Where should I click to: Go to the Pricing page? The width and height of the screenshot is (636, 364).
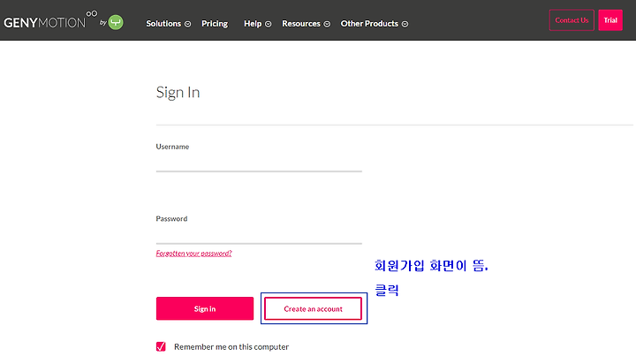click(215, 24)
